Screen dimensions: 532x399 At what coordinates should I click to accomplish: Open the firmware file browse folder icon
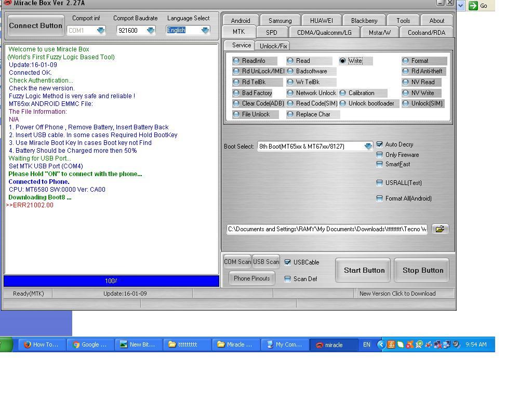(440, 229)
